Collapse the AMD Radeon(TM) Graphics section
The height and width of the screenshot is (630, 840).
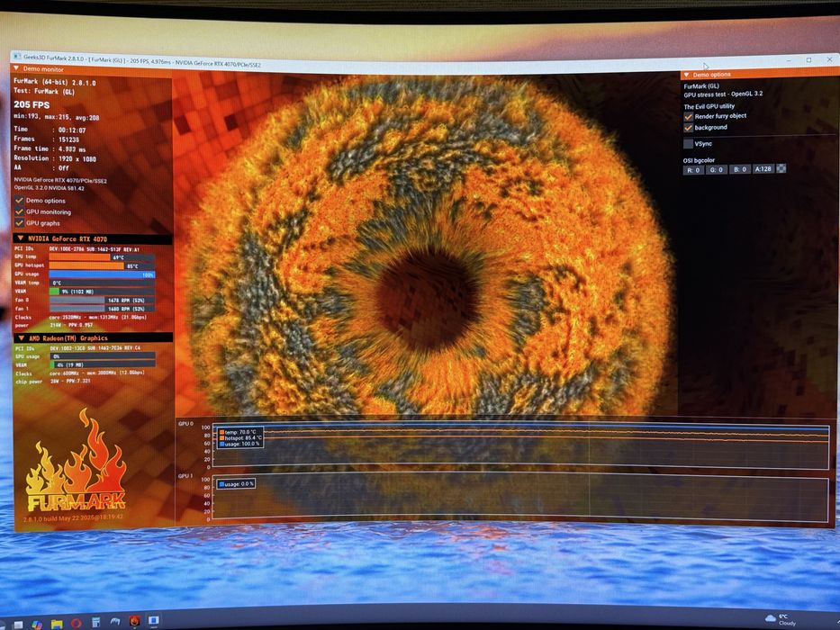pos(22,338)
